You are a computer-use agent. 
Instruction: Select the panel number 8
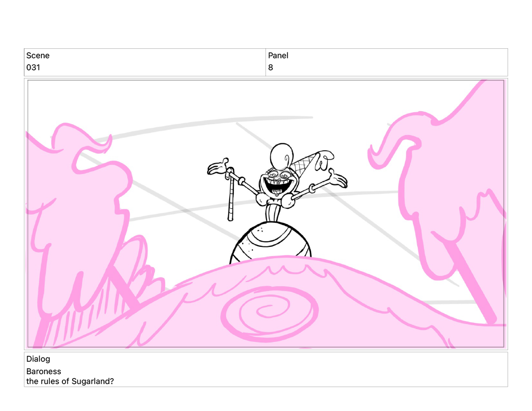click(x=271, y=68)
